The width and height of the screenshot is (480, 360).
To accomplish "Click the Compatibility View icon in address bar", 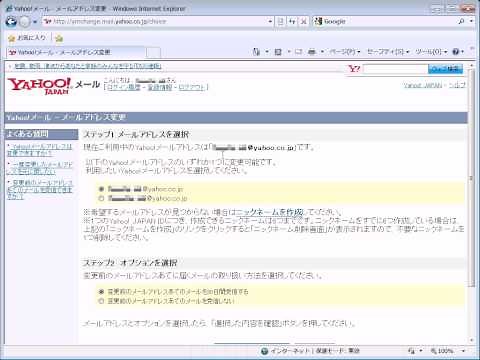I will [281, 22].
